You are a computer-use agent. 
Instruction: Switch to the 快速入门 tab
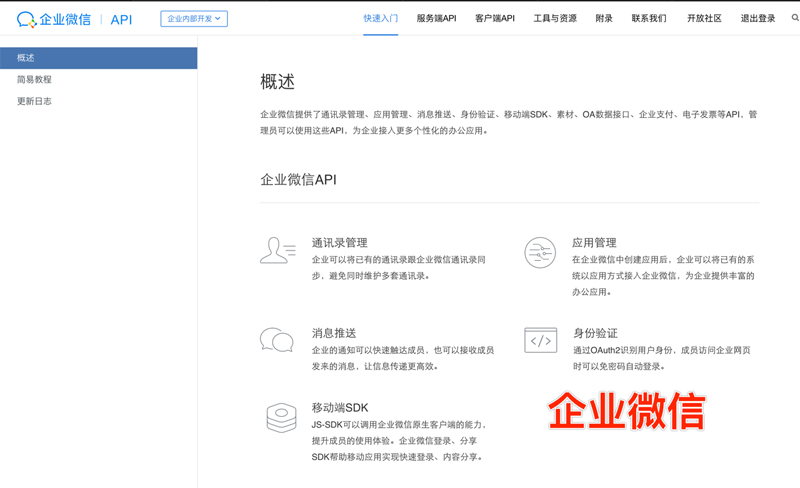click(x=381, y=18)
